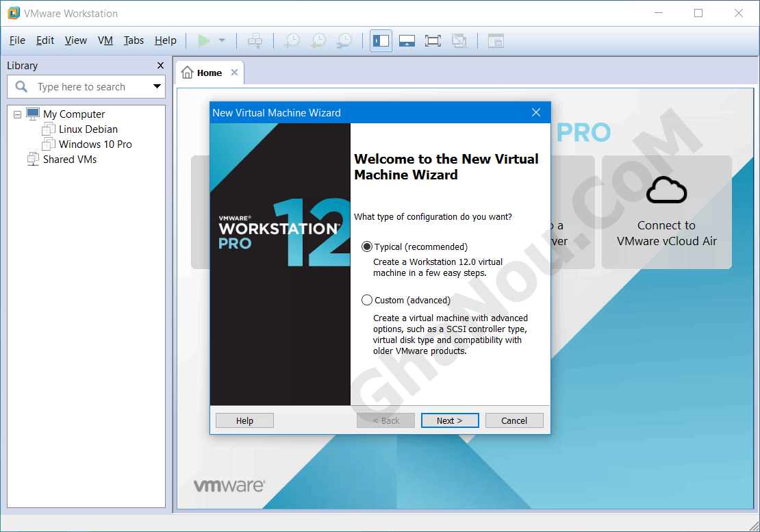Click the Revert to Snapshot toolbar icon
Image resolution: width=760 pixels, height=532 pixels.
(318, 40)
